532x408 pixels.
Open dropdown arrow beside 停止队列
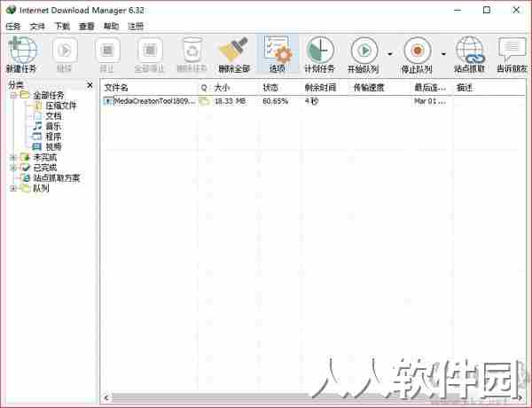click(x=443, y=54)
